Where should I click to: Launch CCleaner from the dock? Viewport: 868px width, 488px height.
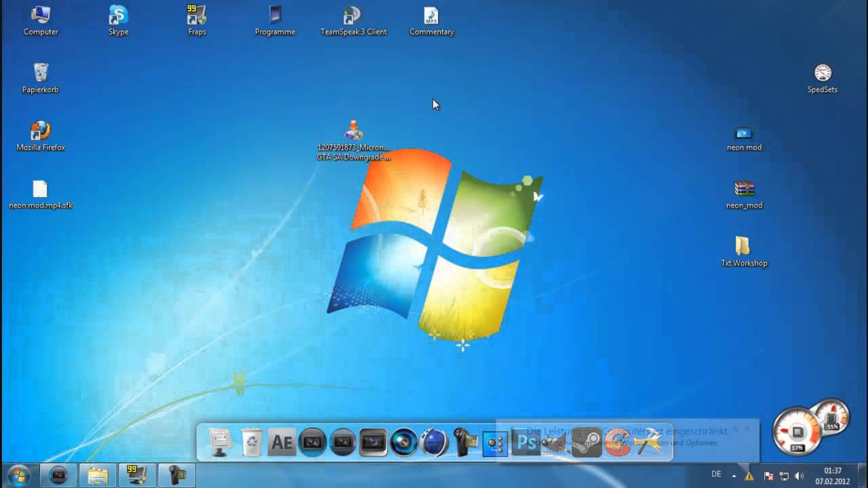pyautogui.click(x=616, y=443)
